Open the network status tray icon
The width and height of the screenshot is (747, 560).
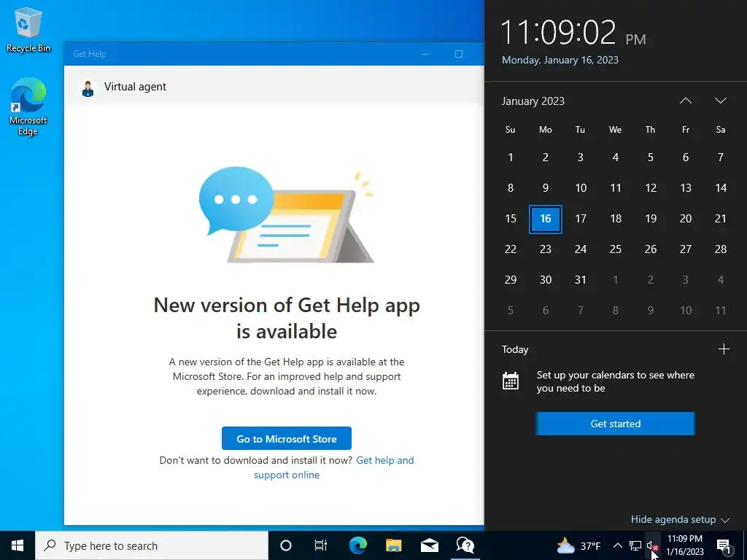(635, 545)
